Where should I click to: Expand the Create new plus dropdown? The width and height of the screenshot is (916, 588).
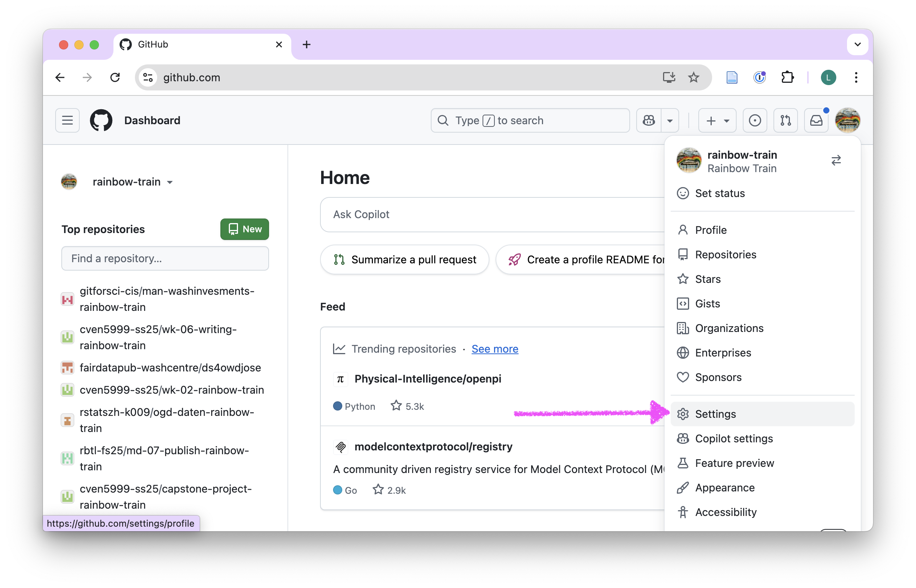717,120
